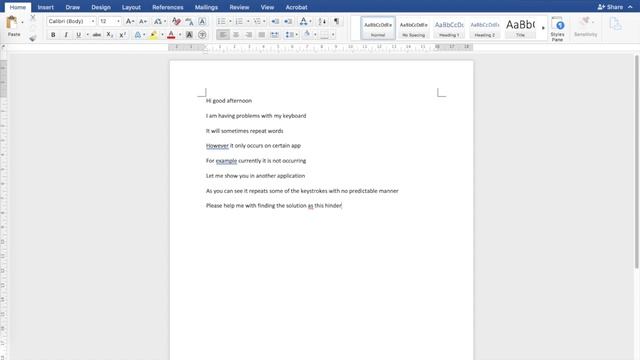
Task: Apply red font color
Action: point(171,35)
